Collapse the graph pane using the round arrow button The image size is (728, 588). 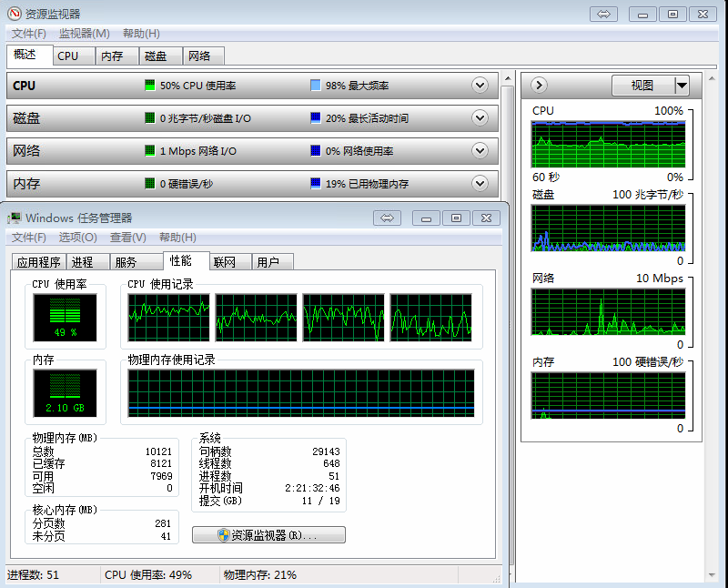click(539, 85)
